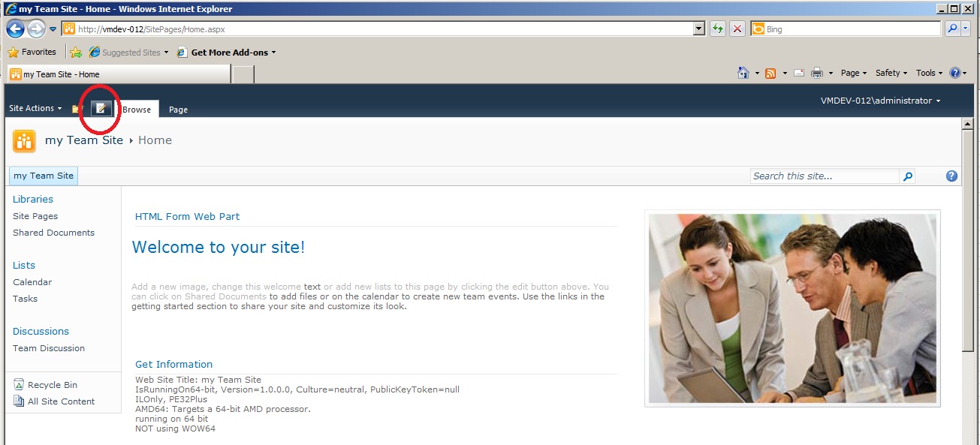
Task: Open the Site Actions dropdown
Action: (x=34, y=108)
